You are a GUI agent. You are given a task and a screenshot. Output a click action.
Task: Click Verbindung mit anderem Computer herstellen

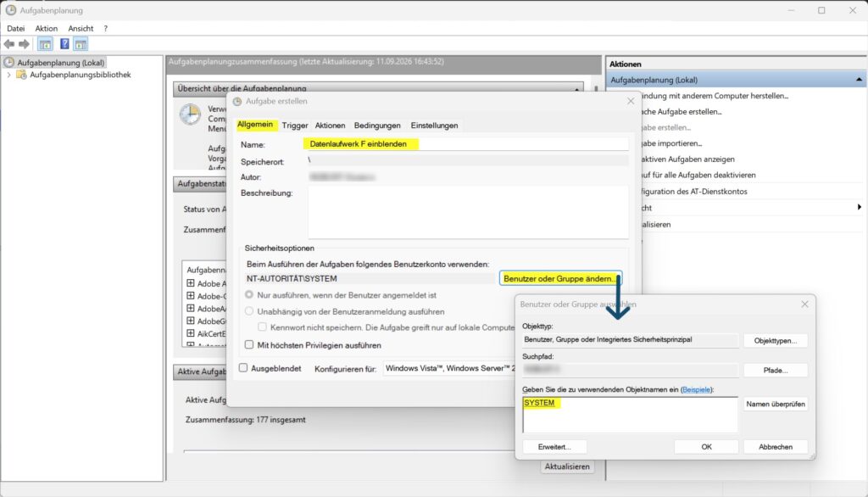coord(715,96)
